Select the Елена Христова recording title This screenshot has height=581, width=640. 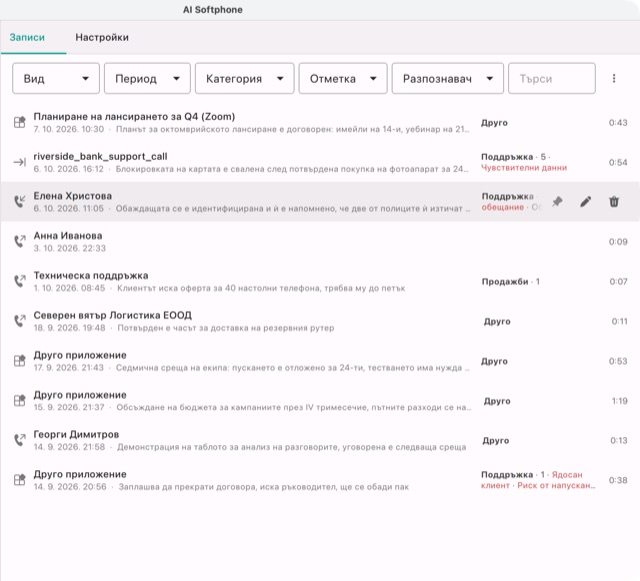tap(73, 196)
